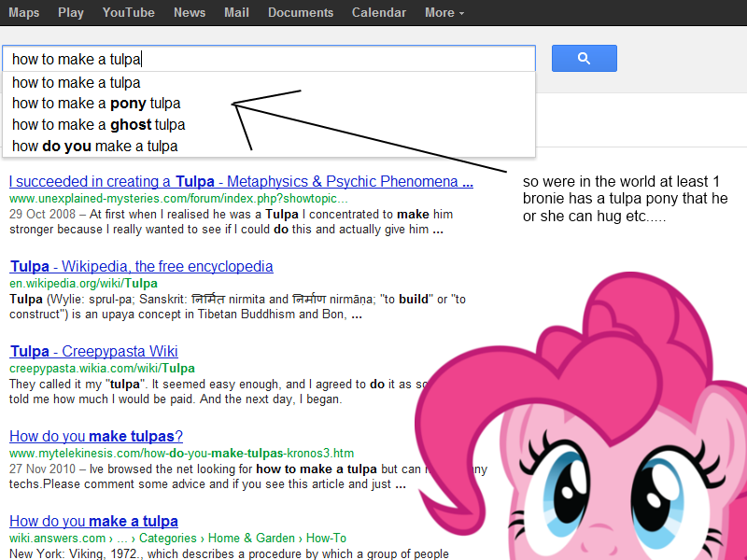Image resolution: width=747 pixels, height=560 pixels.
Task: Open Documents in the top bar
Action: tap(301, 12)
